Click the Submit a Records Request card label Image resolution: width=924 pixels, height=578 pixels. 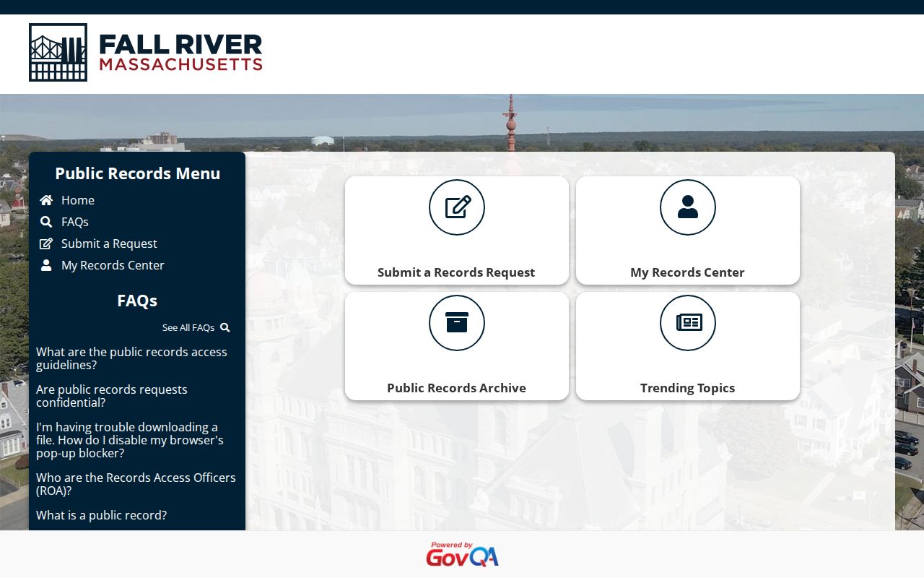tap(456, 272)
